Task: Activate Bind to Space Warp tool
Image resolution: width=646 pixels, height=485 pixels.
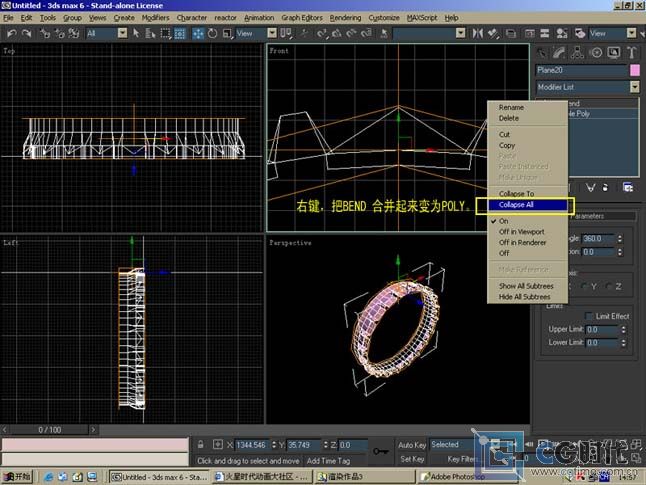Action: click(x=74, y=33)
